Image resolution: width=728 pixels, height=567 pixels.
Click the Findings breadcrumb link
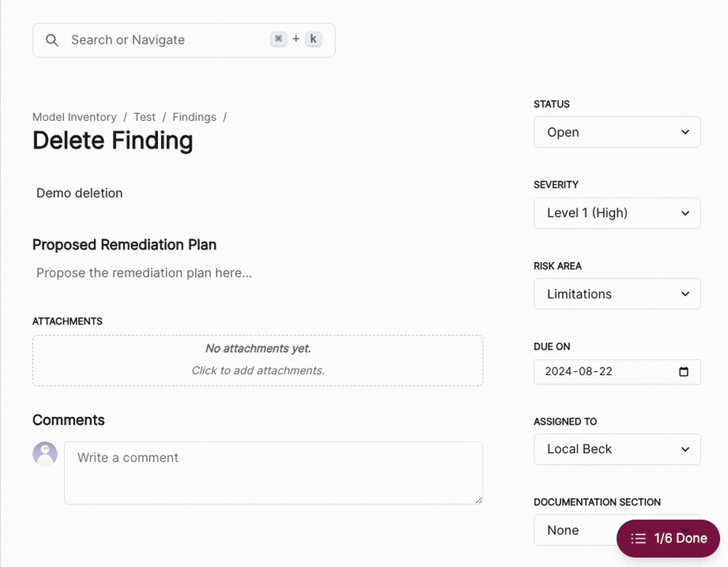tap(194, 116)
